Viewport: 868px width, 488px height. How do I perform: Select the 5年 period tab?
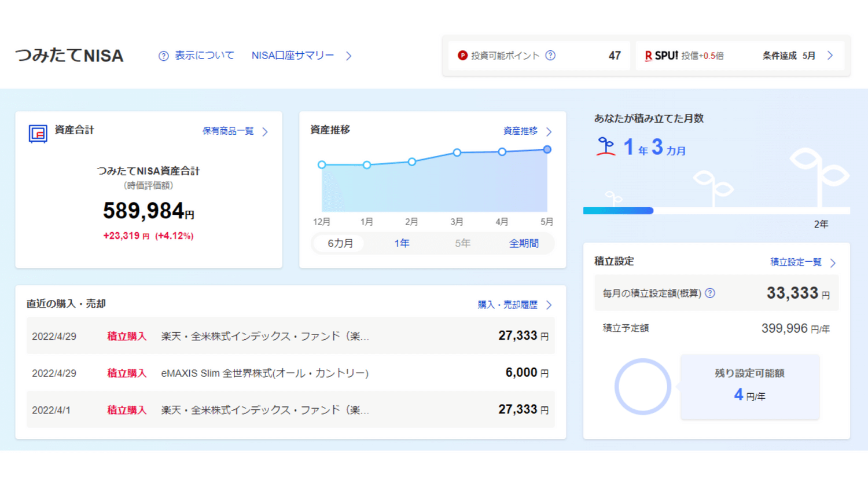[462, 244]
